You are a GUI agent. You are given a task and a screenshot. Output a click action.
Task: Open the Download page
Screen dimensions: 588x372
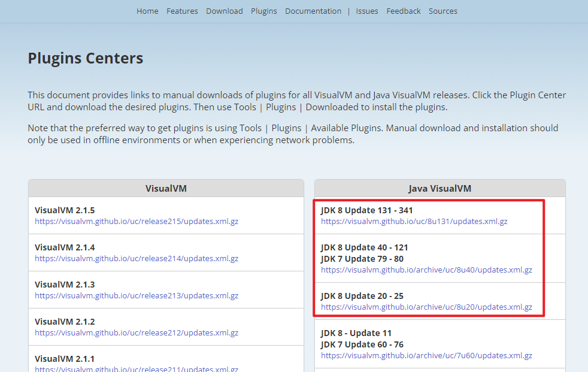click(225, 11)
